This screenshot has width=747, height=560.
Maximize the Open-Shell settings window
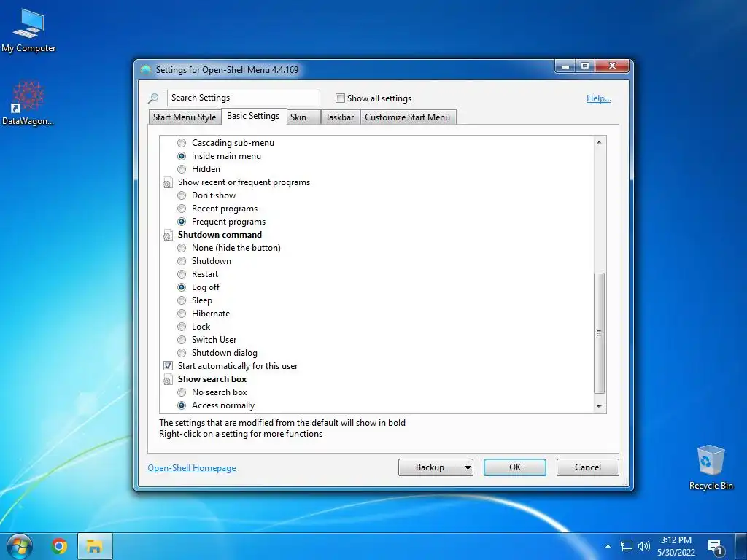coord(585,66)
